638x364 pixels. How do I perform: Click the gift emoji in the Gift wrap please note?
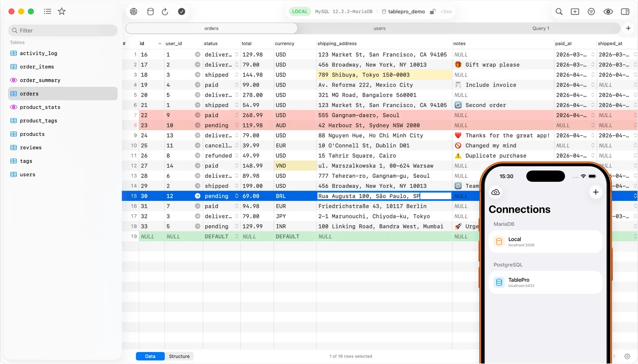point(458,65)
